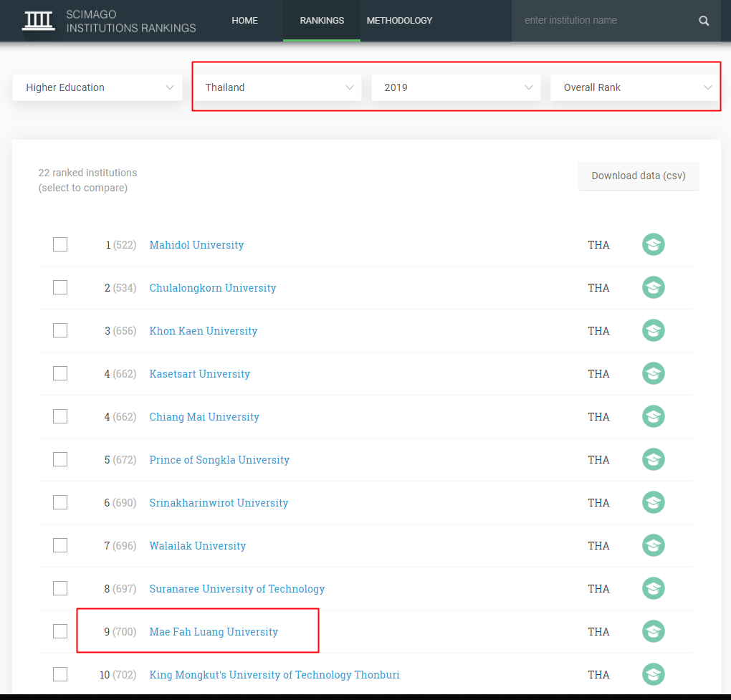
Task: Open the Mae Fah Luang University link
Action: pos(214,631)
